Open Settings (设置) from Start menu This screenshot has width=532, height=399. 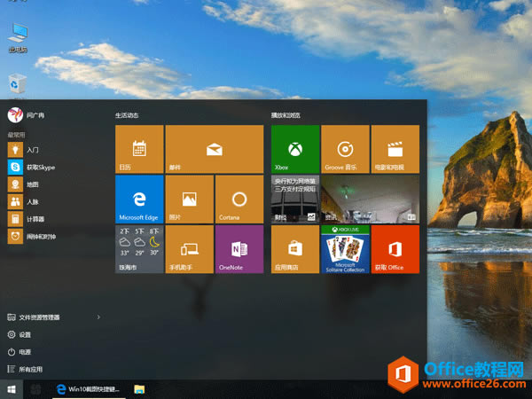pyautogui.click(x=20, y=334)
